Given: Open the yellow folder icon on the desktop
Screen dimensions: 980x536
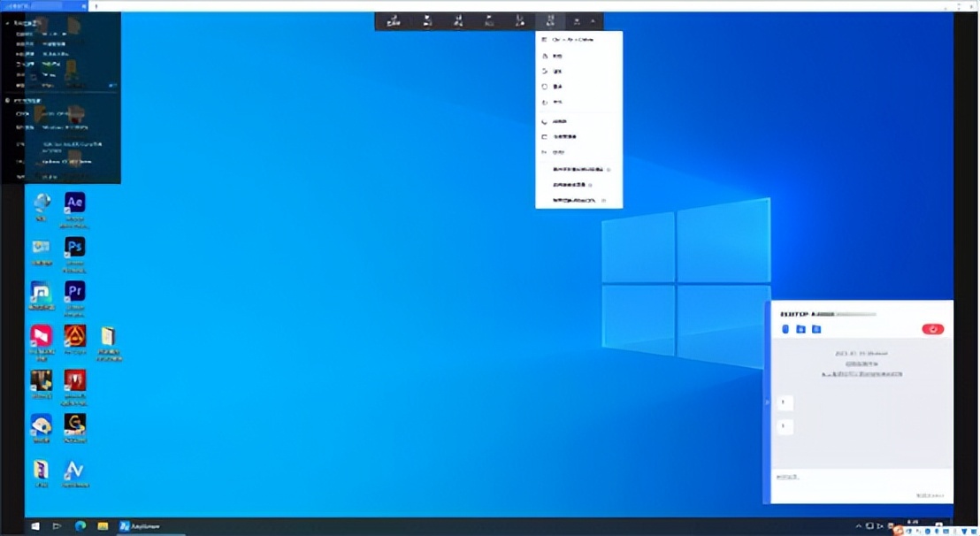Looking at the screenshot, I should (108, 337).
